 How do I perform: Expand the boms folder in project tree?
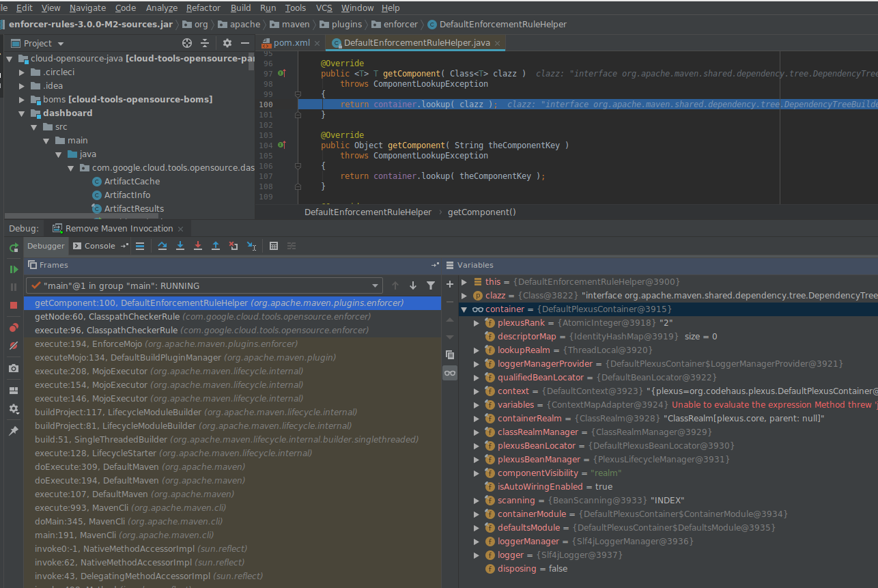(x=22, y=100)
